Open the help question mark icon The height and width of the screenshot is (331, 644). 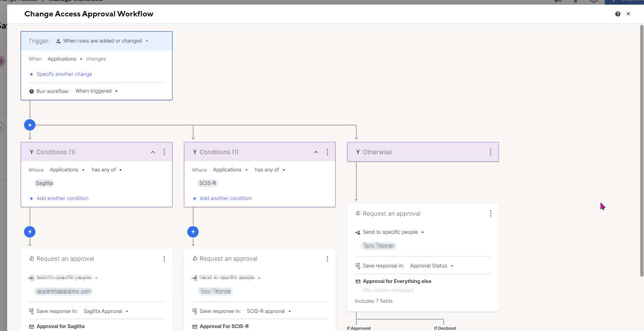pyautogui.click(x=617, y=14)
